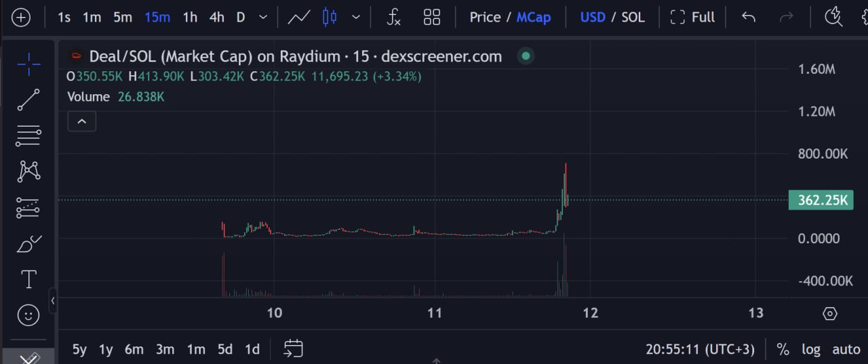The image size is (868, 364).
Task: Set range to 5y
Action: pyautogui.click(x=79, y=349)
